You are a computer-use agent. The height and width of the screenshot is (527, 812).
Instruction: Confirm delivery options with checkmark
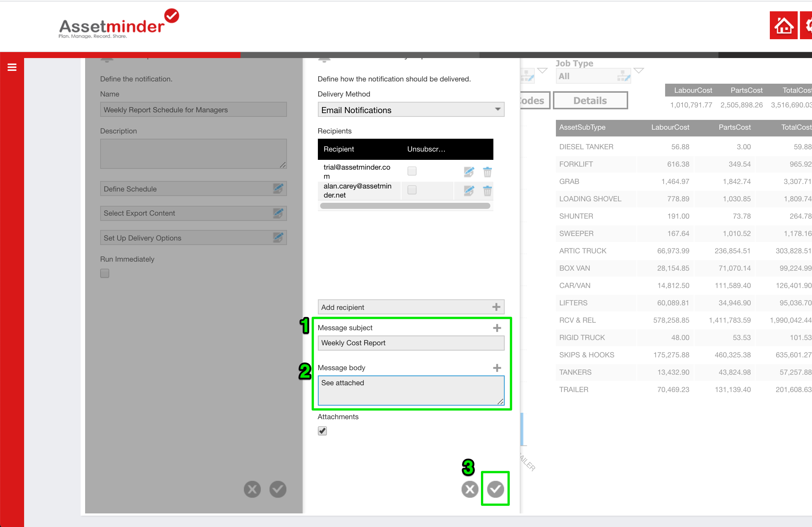pyautogui.click(x=495, y=489)
